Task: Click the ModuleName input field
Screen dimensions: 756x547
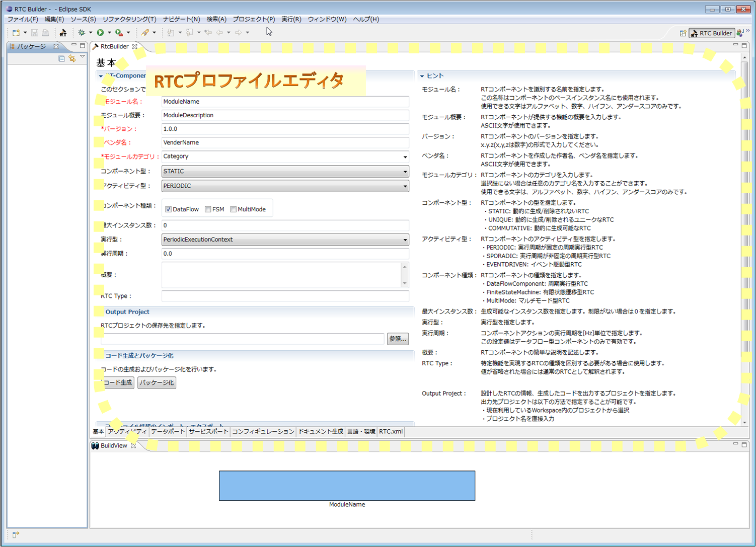Action: 285,102
